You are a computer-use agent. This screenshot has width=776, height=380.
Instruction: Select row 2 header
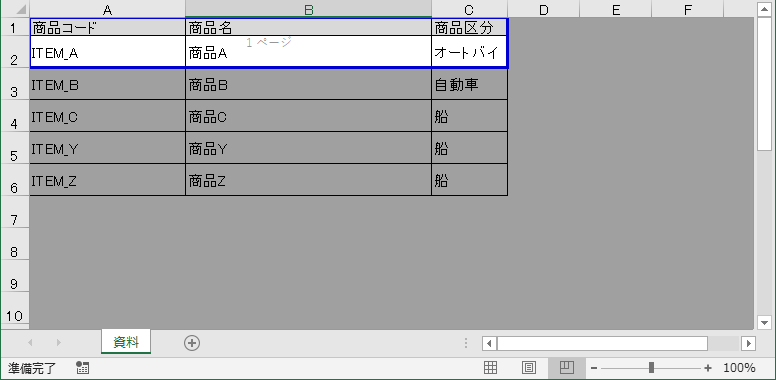click(15, 51)
